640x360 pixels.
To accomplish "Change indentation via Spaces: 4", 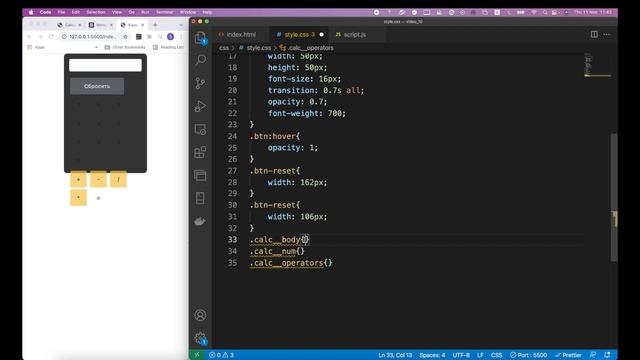I will [432, 355].
